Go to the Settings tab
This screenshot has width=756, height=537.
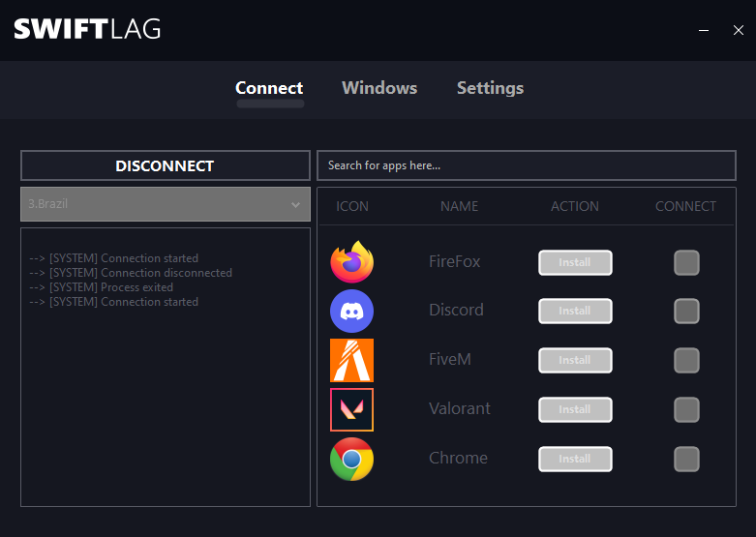coord(490,88)
